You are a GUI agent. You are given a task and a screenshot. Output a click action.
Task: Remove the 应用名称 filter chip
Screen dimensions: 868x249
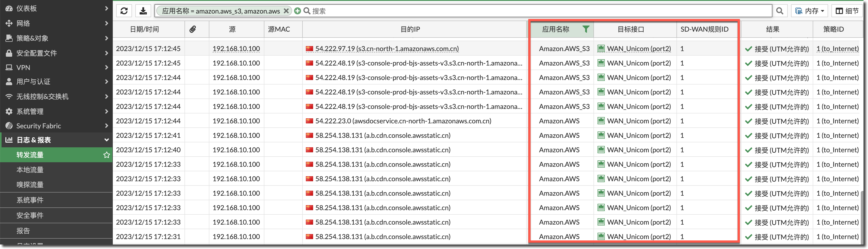pyautogui.click(x=286, y=11)
